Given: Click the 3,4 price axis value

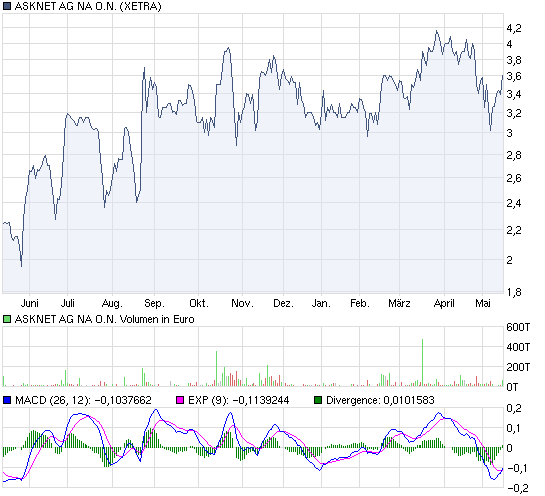Looking at the screenshot, I should tap(514, 94).
